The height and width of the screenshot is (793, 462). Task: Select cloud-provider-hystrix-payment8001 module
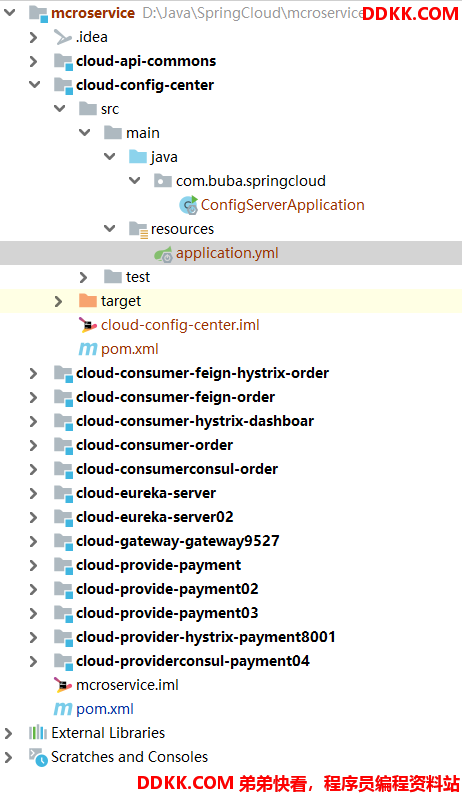point(206,637)
